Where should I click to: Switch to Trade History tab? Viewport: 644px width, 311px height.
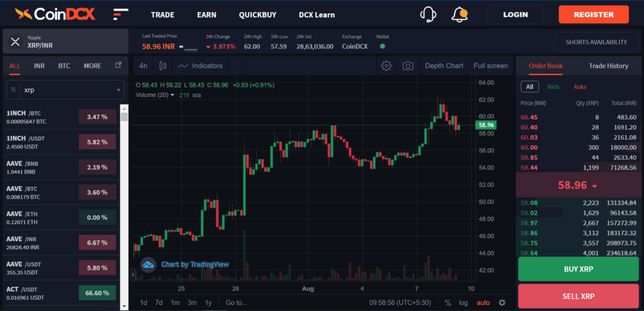coord(608,66)
